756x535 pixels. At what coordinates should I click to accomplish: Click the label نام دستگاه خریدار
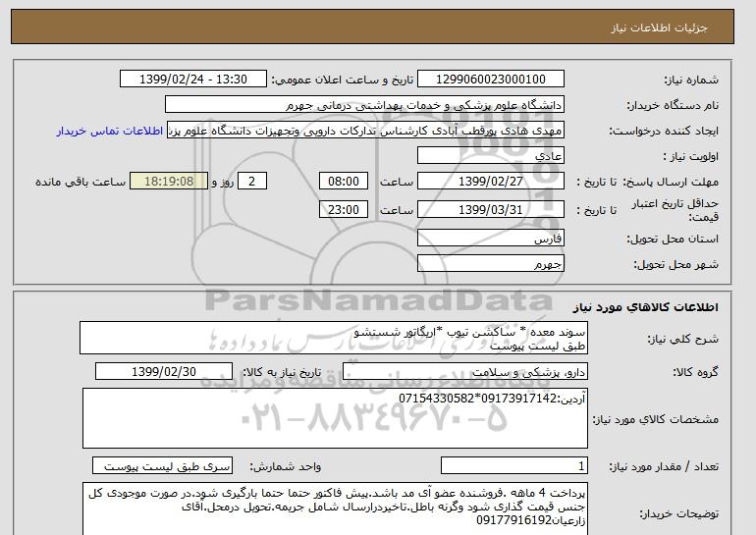[673, 105]
